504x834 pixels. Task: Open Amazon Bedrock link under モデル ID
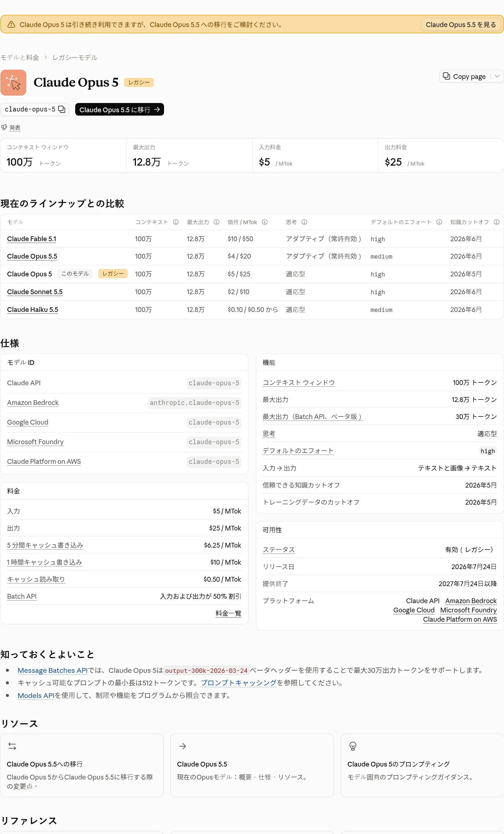(33, 403)
